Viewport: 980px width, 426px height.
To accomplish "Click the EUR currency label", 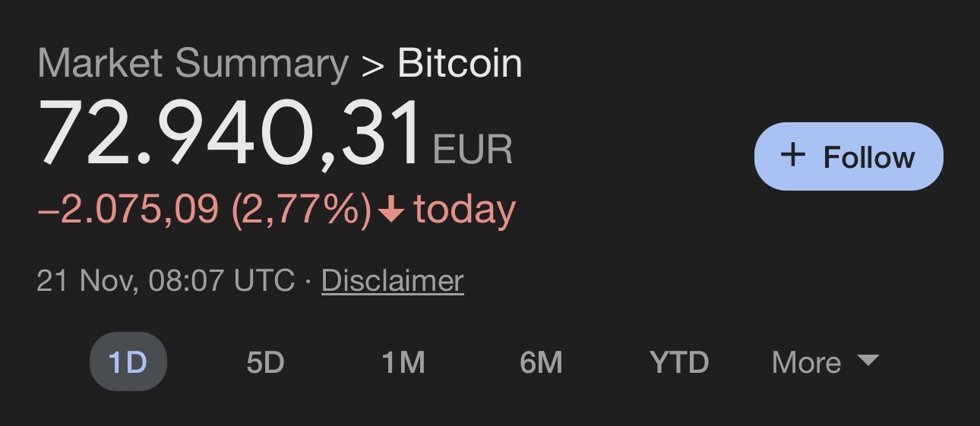I will (x=473, y=150).
